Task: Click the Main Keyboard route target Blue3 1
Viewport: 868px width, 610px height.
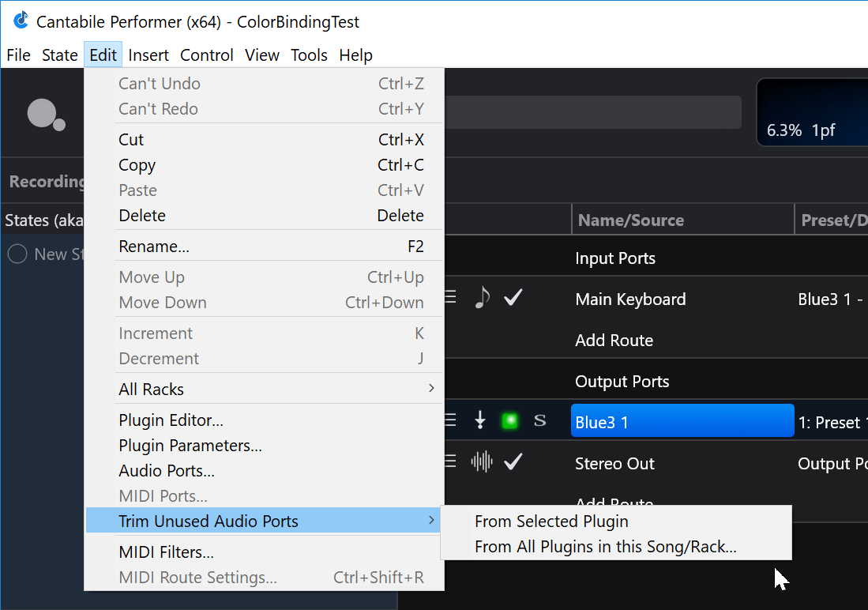Action: [x=830, y=299]
